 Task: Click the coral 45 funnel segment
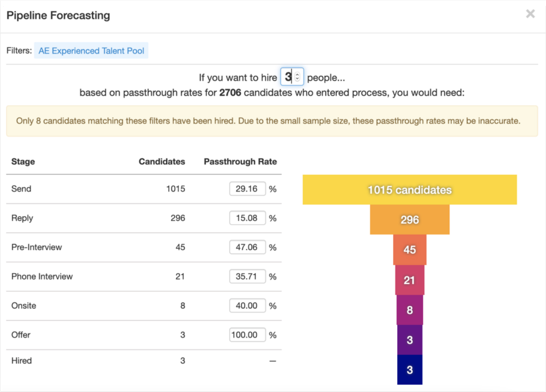[409, 250]
